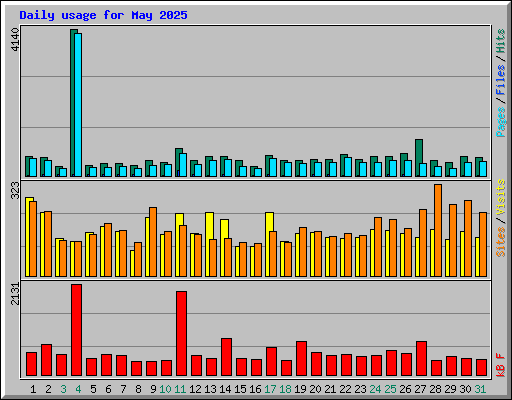Click the red 'KB F' legend label
This screenshot has width=512, height=400.
click(501, 365)
